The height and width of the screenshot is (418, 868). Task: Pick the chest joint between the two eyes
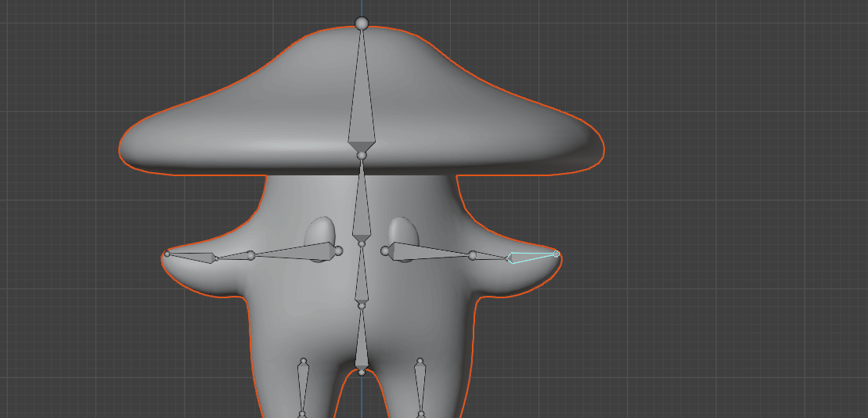(362, 244)
